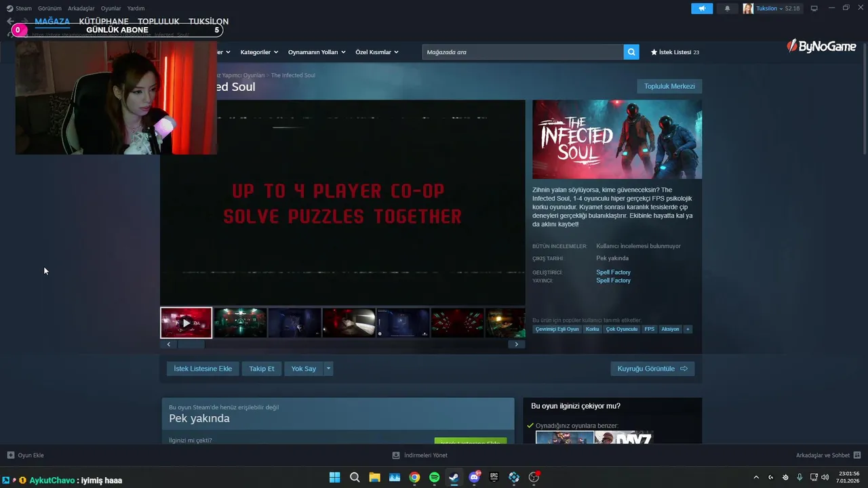The height and width of the screenshot is (488, 868).
Task: Click the microphone tray icon
Action: (800, 477)
